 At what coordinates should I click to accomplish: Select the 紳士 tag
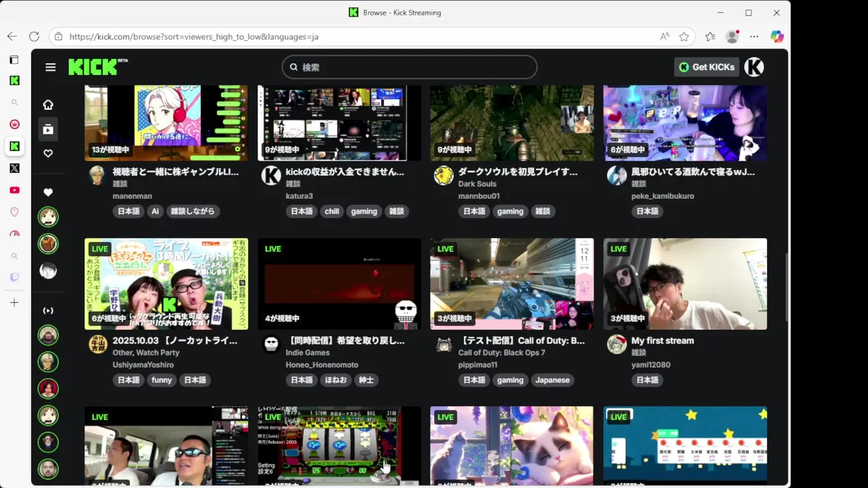(366, 380)
